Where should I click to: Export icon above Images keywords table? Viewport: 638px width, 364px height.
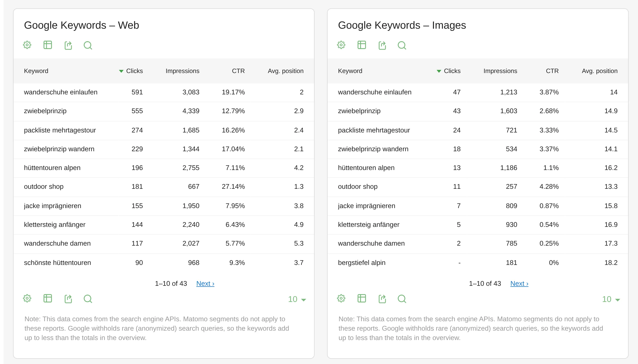click(382, 45)
